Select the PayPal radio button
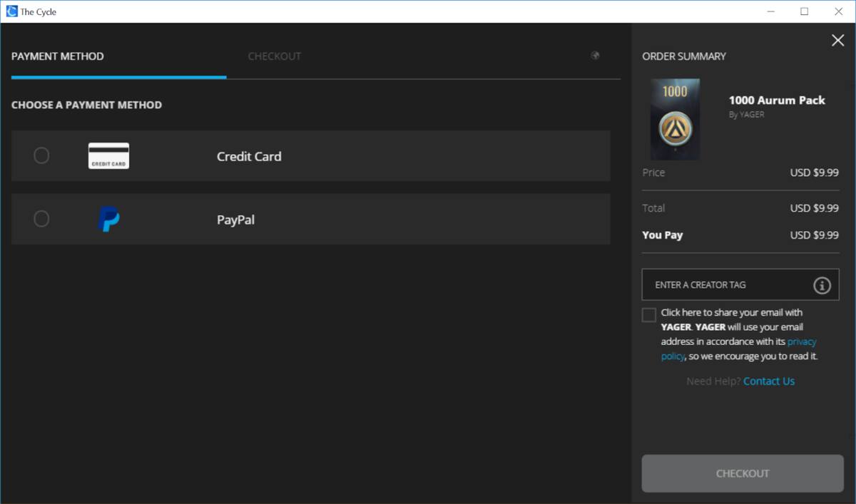Image resolution: width=856 pixels, height=504 pixels. coord(41,219)
